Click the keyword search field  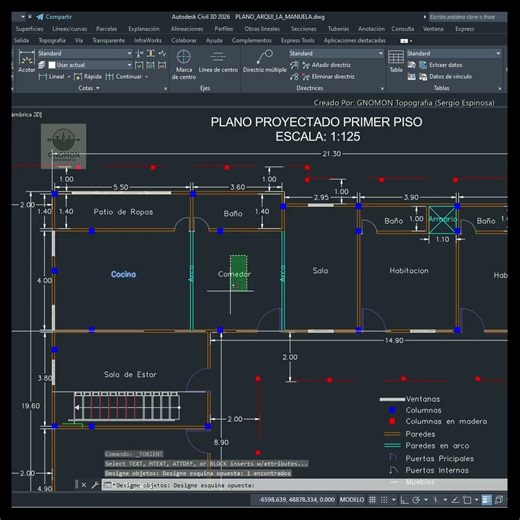(x=467, y=17)
